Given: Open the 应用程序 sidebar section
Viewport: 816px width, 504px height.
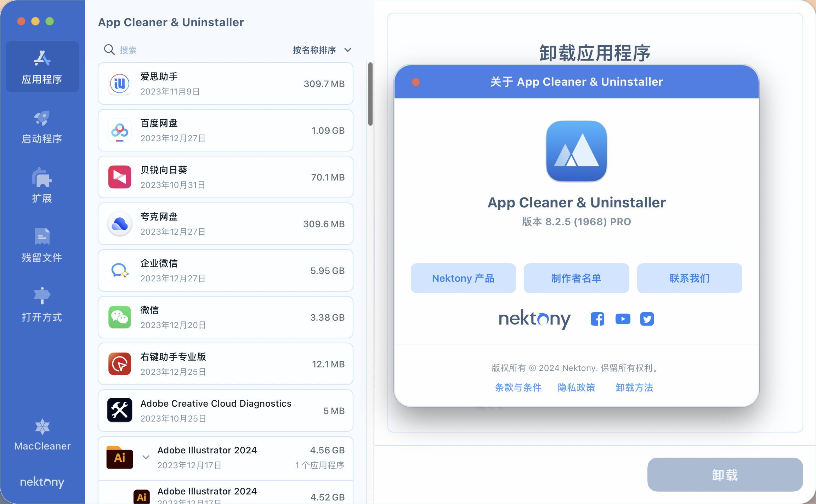Looking at the screenshot, I should pyautogui.click(x=42, y=67).
